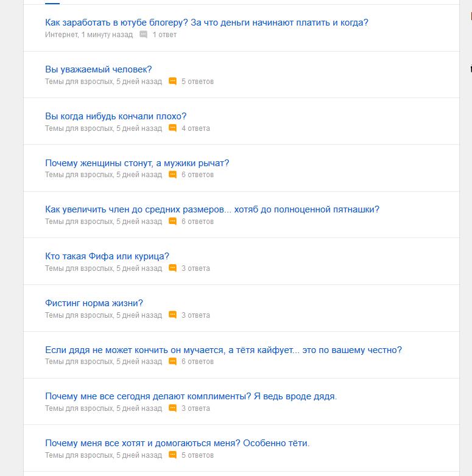Click orange answer icon next to '5 ответов' under 'Вы уважаемый человек?'
The image size is (472, 476).
pyautogui.click(x=172, y=82)
